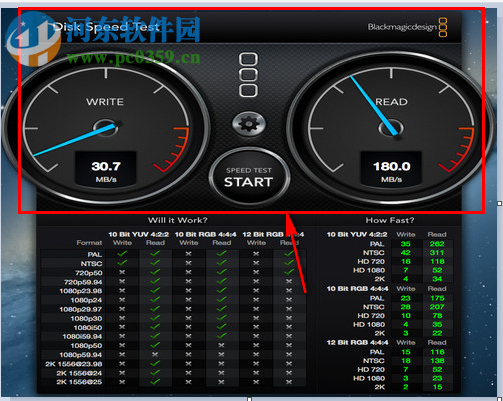Click HD 720 read value 118
503x401 pixels.
(437, 261)
